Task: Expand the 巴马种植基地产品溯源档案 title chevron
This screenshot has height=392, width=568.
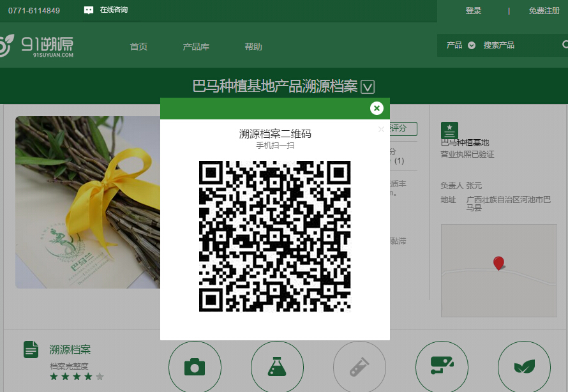Action: [x=368, y=87]
